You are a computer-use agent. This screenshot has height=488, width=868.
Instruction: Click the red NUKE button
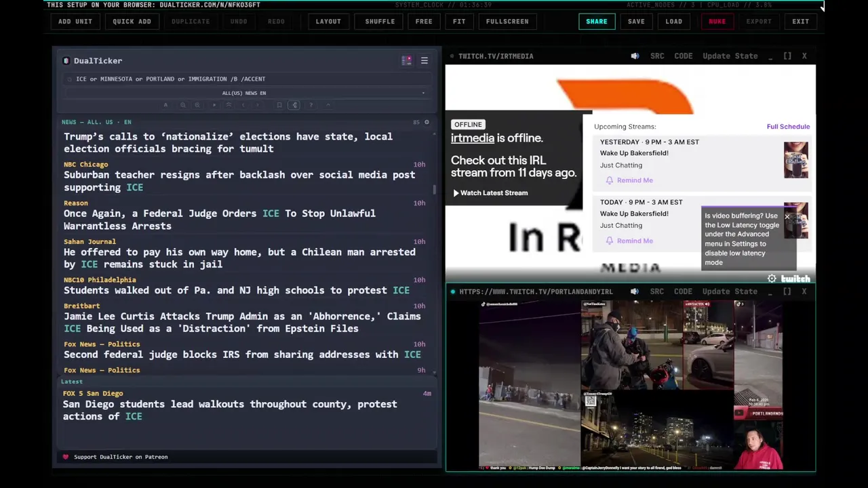click(717, 21)
